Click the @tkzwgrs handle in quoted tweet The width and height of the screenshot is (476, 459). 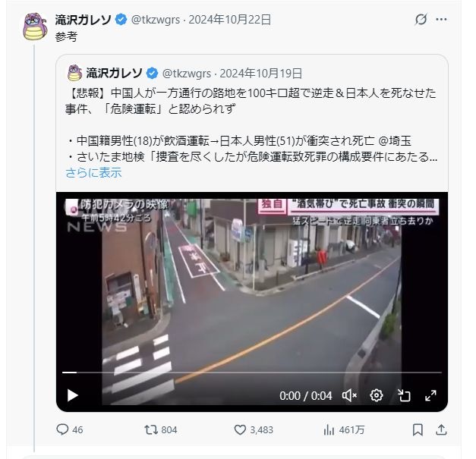[187, 74]
